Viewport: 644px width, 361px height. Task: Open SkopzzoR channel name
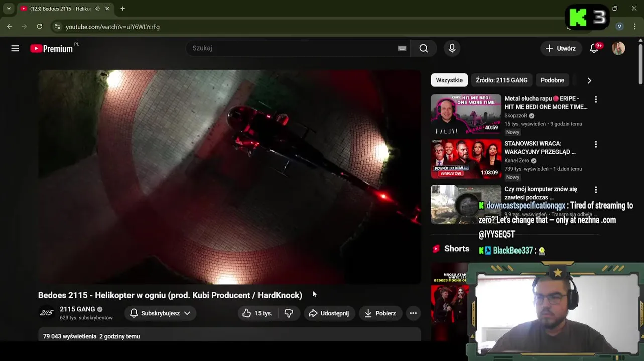point(516,116)
